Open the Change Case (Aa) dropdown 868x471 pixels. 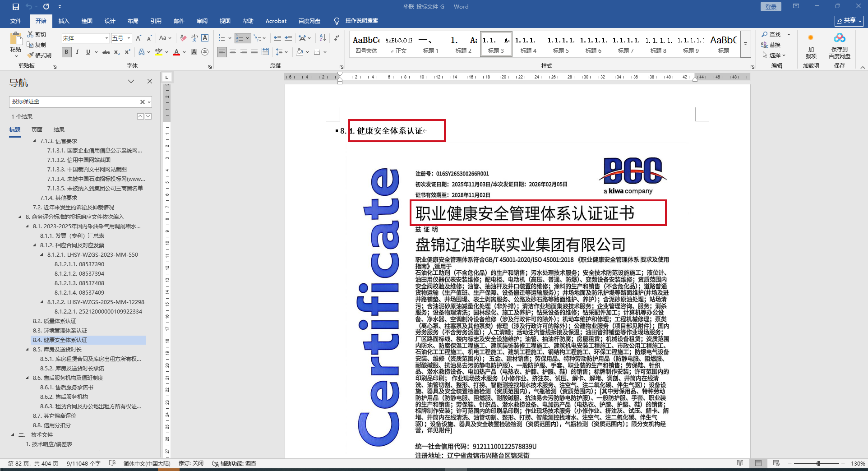[x=165, y=38]
